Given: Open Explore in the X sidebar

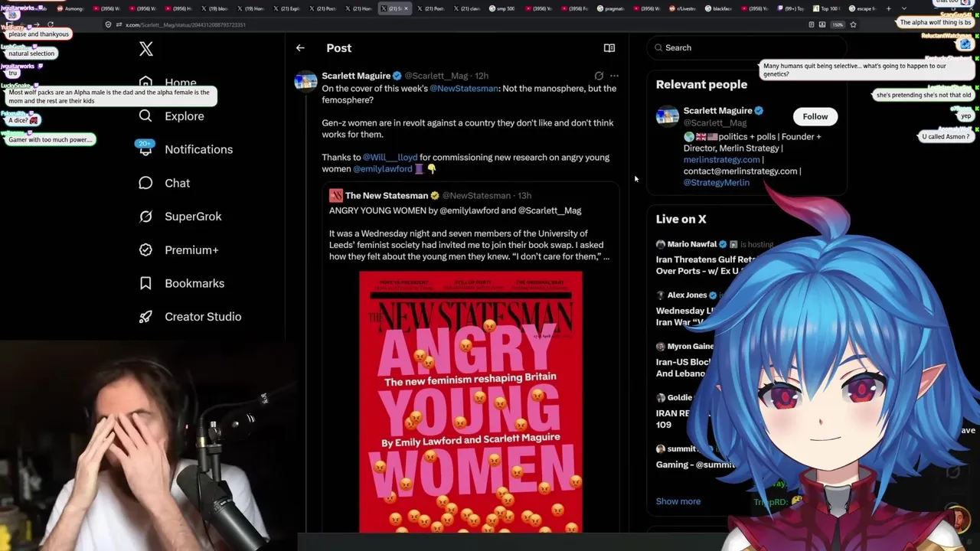Looking at the screenshot, I should [185, 116].
